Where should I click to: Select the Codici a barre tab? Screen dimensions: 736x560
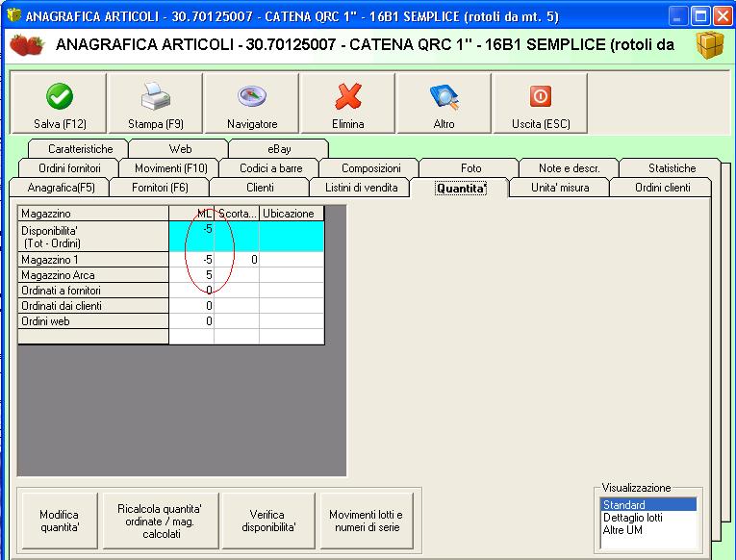tap(269, 168)
